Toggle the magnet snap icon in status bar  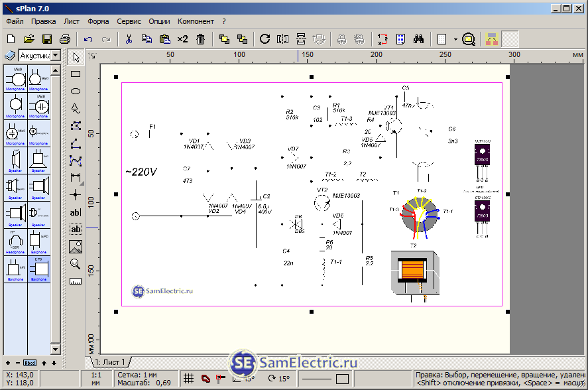click(206, 379)
